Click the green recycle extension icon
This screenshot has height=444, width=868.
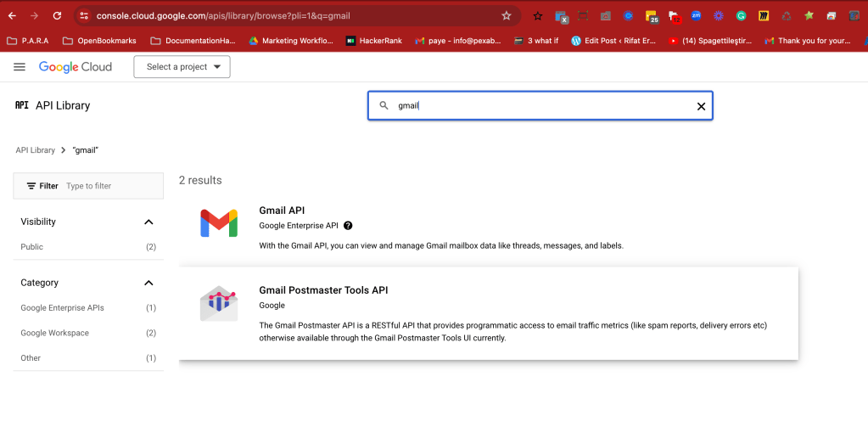tap(786, 16)
